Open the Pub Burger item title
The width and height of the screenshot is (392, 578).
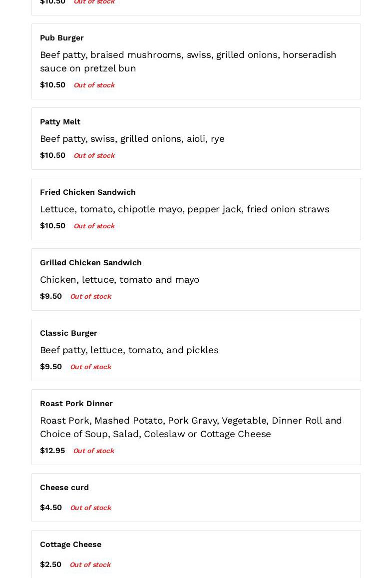click(x=61, y=38)
